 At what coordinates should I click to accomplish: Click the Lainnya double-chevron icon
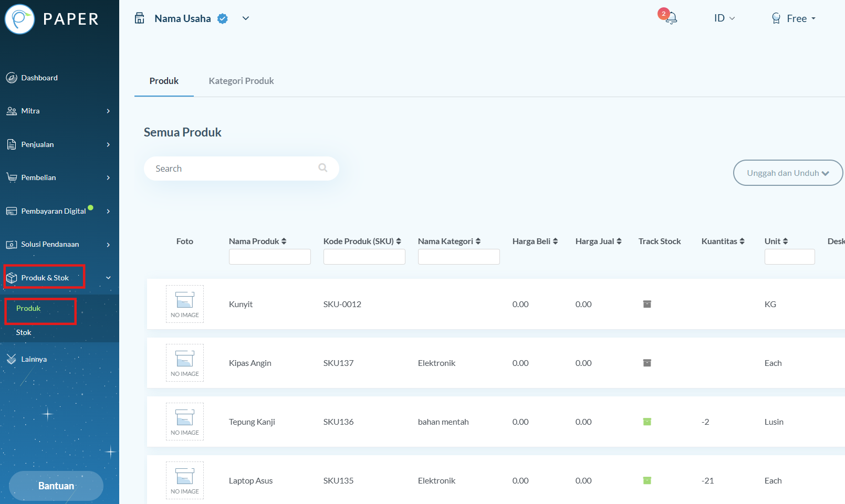point(12,359)
